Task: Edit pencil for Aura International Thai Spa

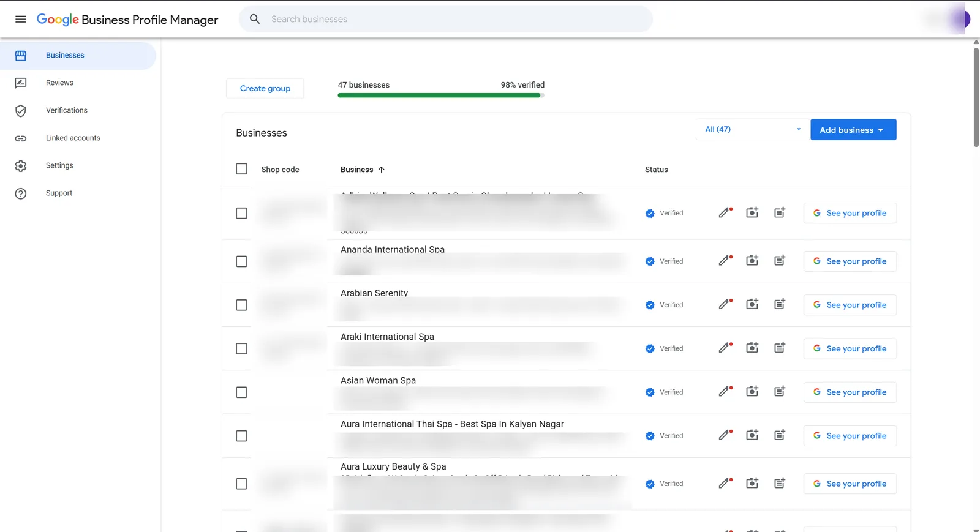Action: tap(725, 435)
